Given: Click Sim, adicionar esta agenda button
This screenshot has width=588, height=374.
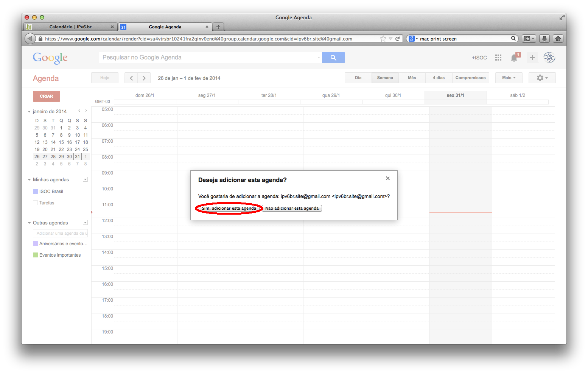Looking at the screenshot, I should [229, 208].
